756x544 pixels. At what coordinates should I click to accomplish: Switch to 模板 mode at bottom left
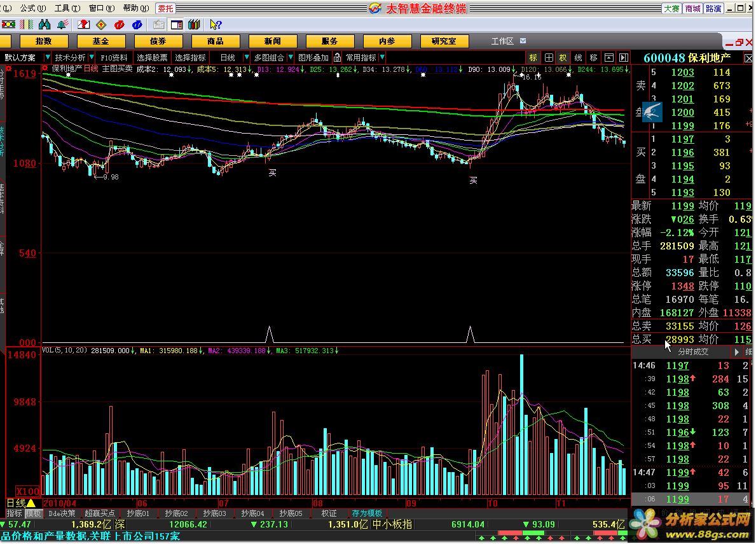pos(33,513)
